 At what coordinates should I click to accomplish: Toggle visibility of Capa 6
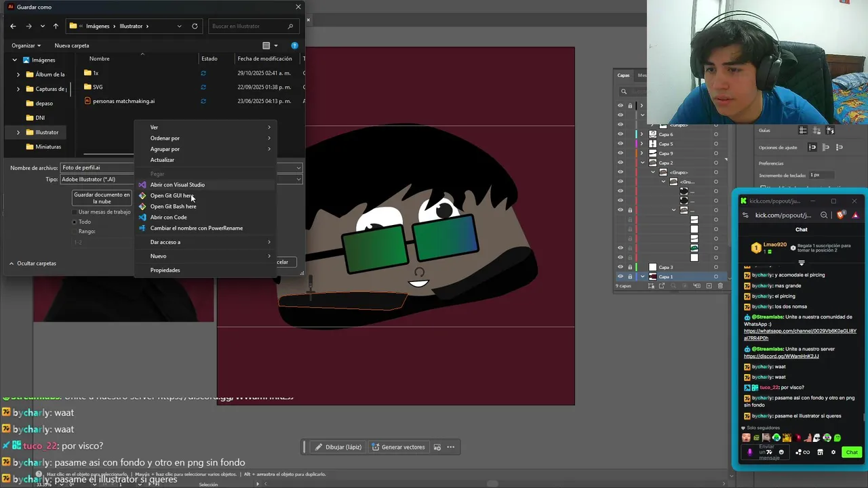coord(620,134)
